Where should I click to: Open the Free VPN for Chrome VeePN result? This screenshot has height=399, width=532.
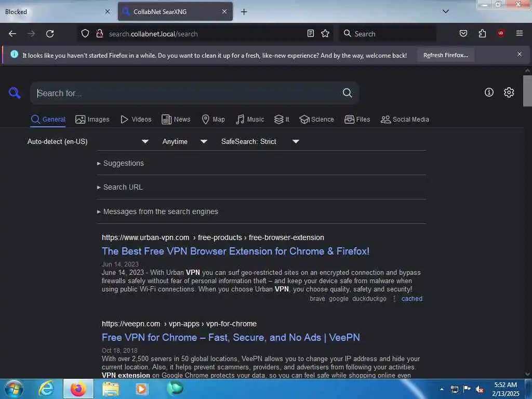click(231, 338)
